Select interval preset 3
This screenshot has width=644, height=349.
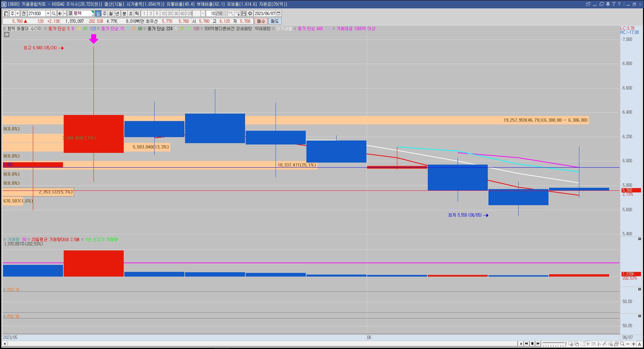[151, 13]
